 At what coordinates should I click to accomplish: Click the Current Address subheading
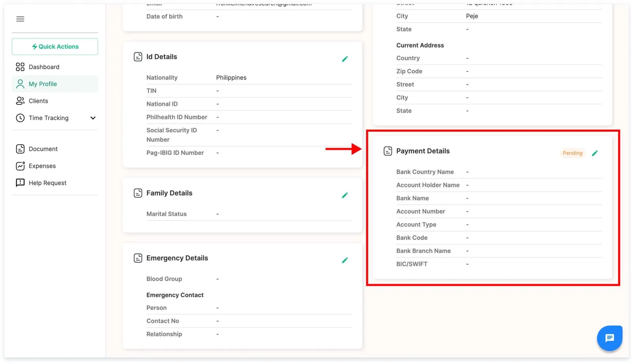420,45
